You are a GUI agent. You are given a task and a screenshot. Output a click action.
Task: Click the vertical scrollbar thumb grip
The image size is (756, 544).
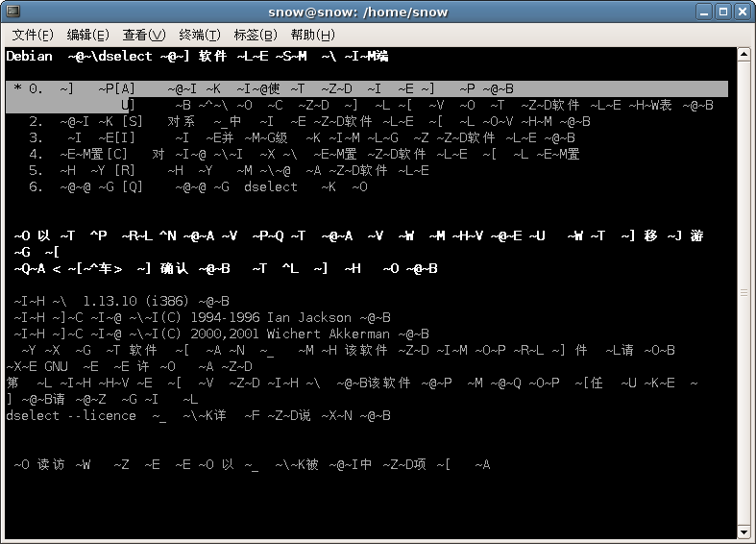744,292
